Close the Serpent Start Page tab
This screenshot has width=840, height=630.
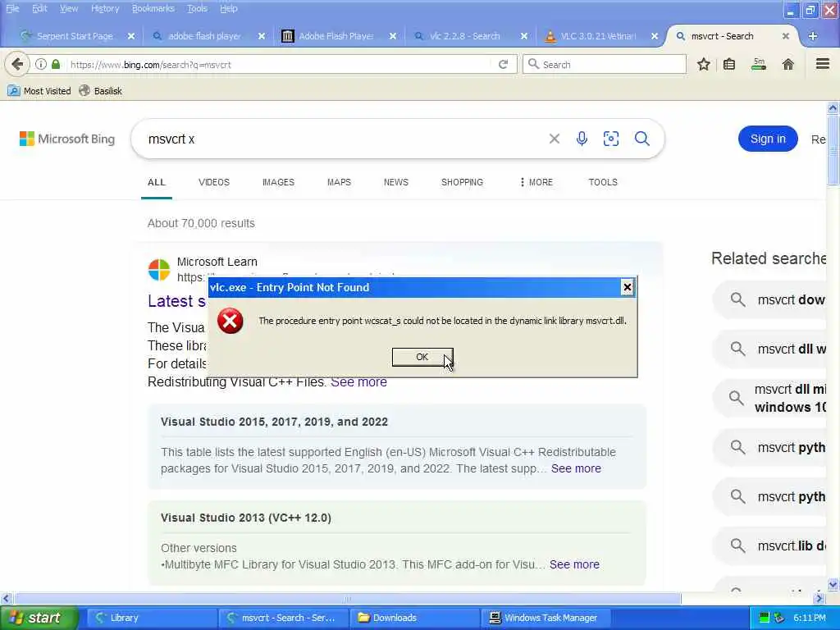coord(131,36)
